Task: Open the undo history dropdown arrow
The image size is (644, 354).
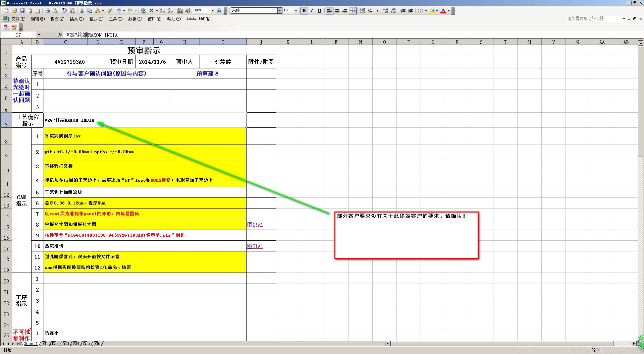Action: pos(124,11)
